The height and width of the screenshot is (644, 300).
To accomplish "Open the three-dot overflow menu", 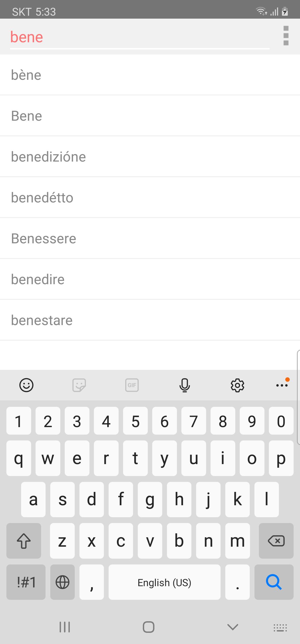I will point(286,36).
